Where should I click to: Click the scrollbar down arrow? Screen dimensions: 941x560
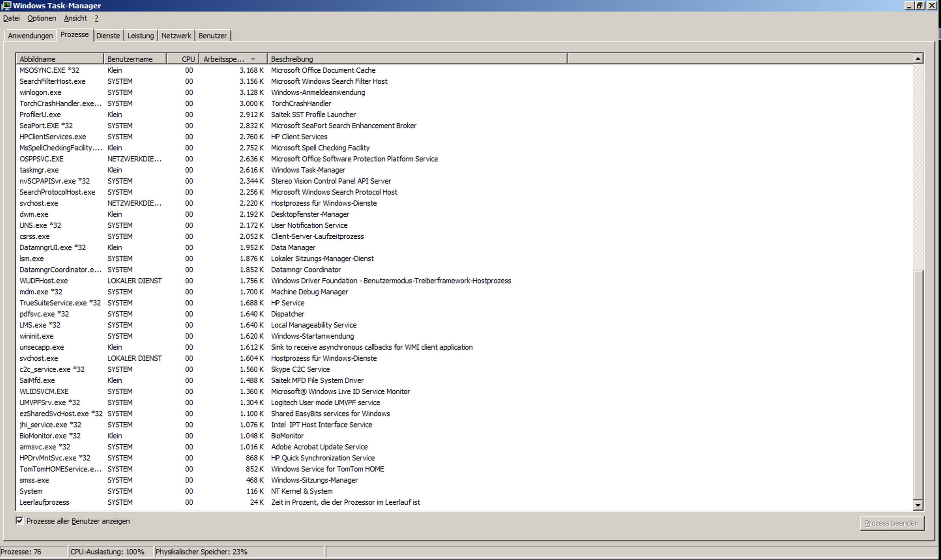coord(918,505)
